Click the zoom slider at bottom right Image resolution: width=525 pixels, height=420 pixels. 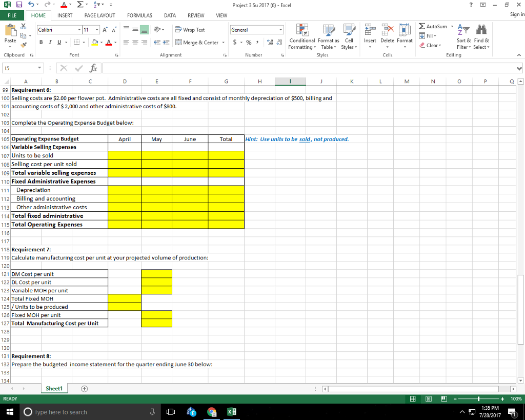[478, 398]
